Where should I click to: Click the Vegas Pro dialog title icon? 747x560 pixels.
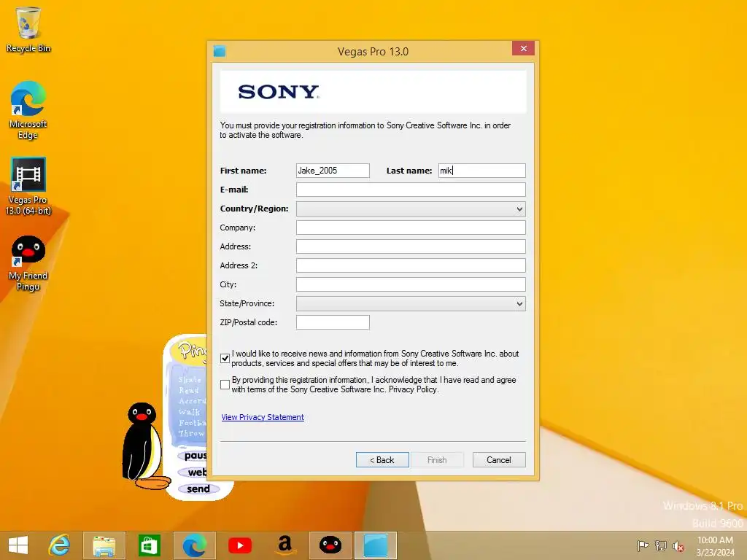220,51
